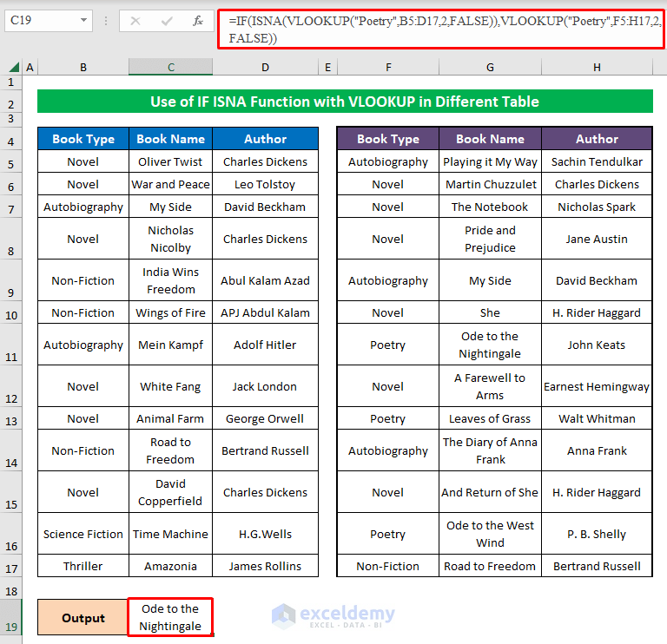Select the Walt Whitman cell
This screenshot has height=644, width=667.
point(597,418)
